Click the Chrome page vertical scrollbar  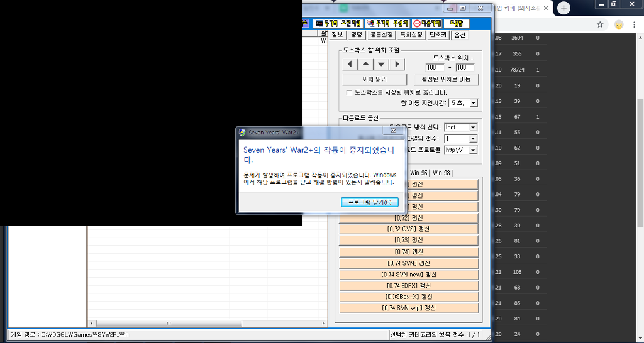coord(640,162)
